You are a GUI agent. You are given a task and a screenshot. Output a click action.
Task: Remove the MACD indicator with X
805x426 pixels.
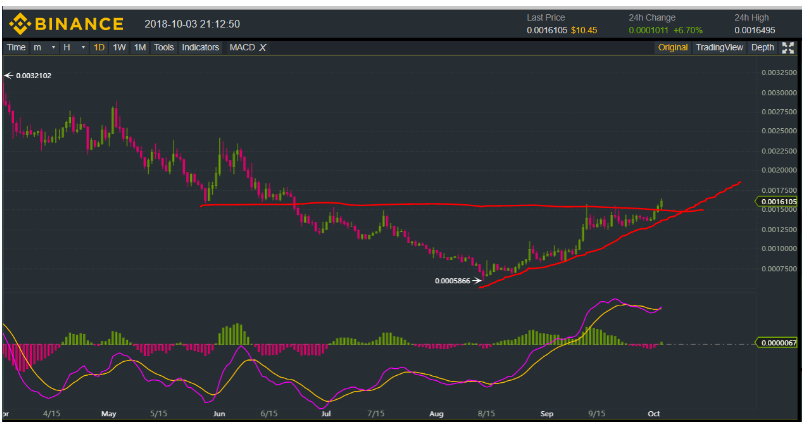(x=263, y=47)
